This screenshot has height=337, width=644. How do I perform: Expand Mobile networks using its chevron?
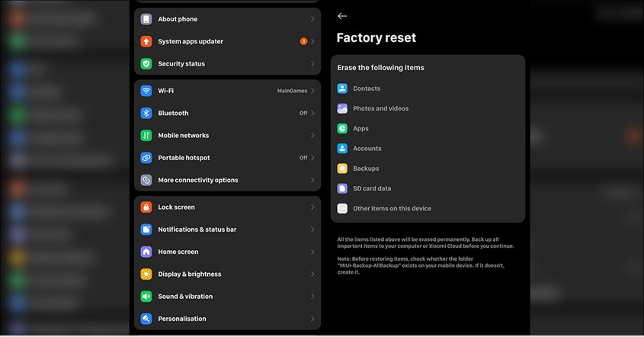point(312,136)
